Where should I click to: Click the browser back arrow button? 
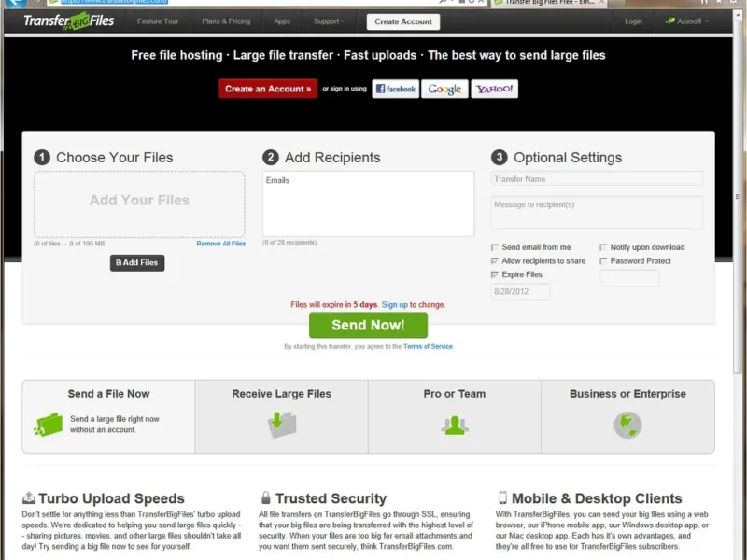[14, 2]
